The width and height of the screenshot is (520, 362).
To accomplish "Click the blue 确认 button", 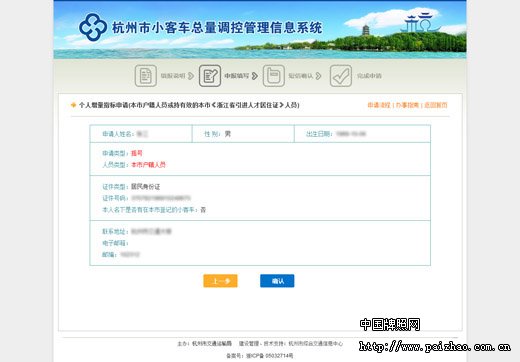I will (x=277, y=281).
